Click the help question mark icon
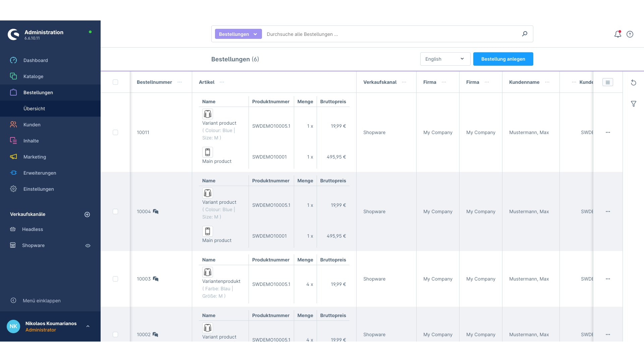The width and height of the screenshot is (644, 362). point(630,34)
